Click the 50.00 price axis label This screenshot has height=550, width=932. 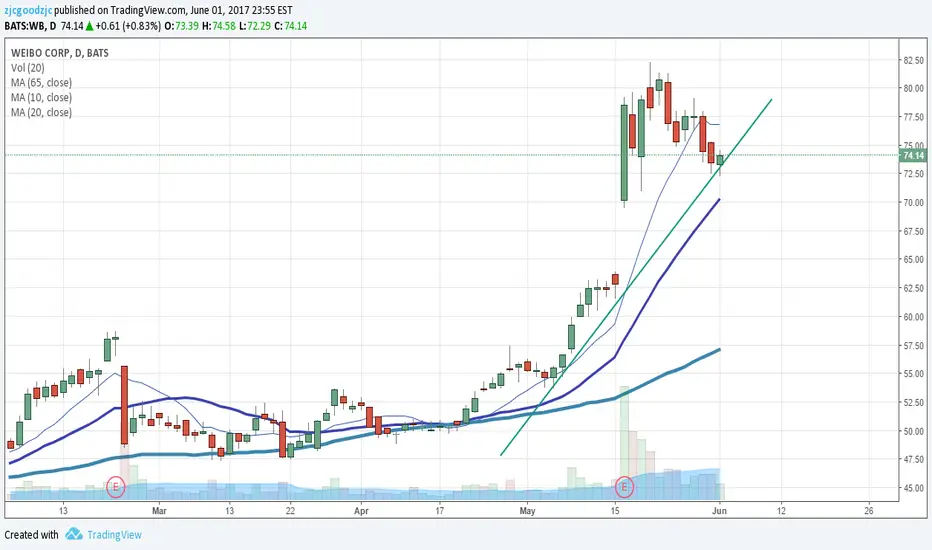click(914, 430)
